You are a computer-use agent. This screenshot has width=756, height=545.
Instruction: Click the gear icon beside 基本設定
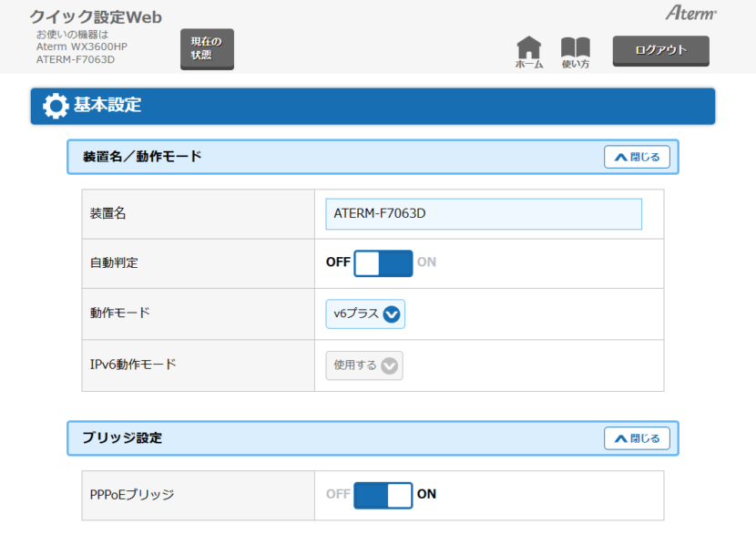tap(56, 106)
